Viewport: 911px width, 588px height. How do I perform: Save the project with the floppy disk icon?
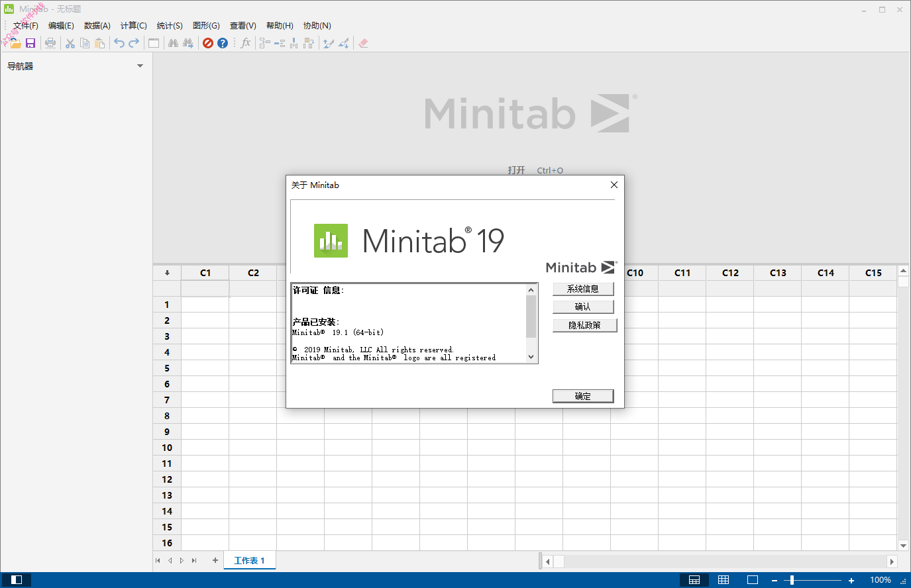30,43
